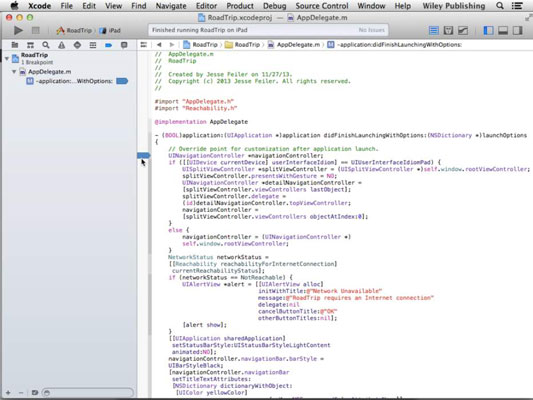Open the File menu
Screen dimensions: 533x400
(67, 6)
